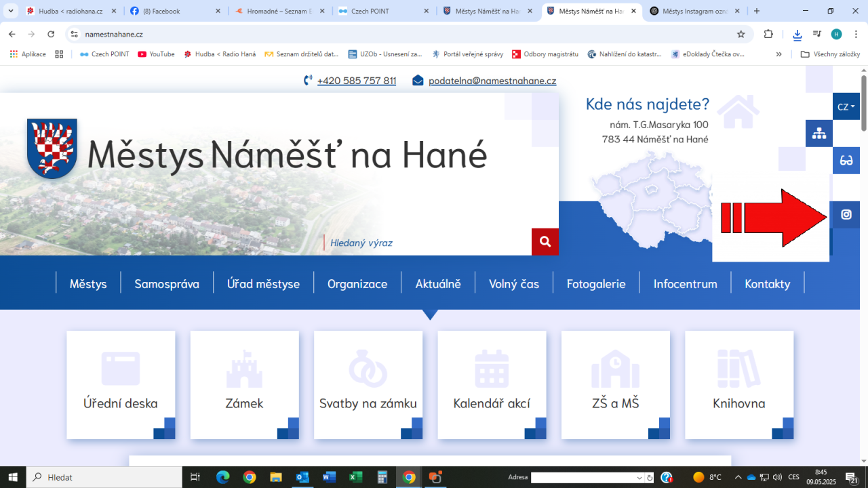
Task: Click the Úřední deska tile
Action: (121, 384)
